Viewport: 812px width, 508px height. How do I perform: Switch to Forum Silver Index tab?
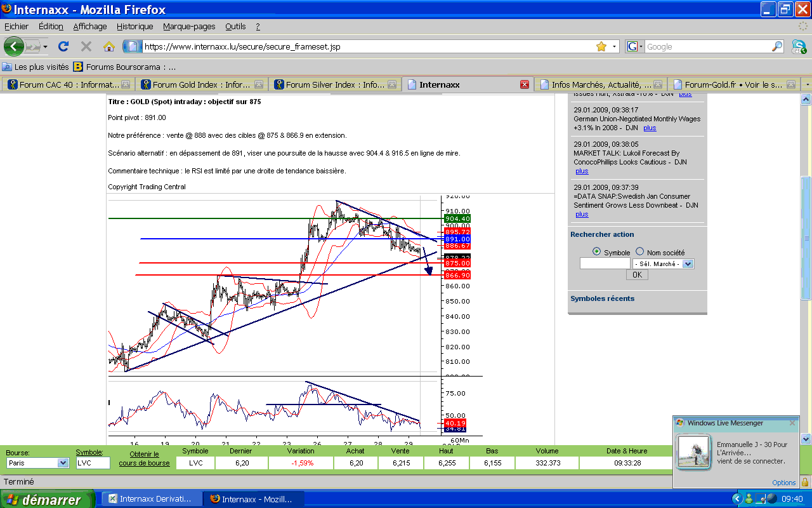pos(334,84)
